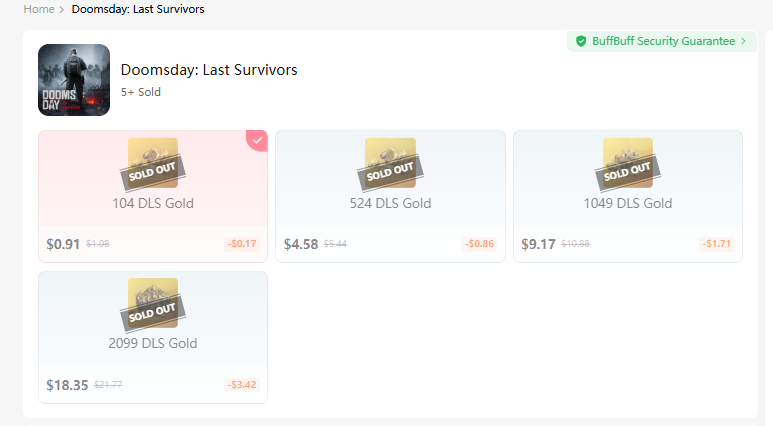This screenshot has width=773, height=426.
Task: Click the -$3.42 discount badge
Action: (241, 384)
